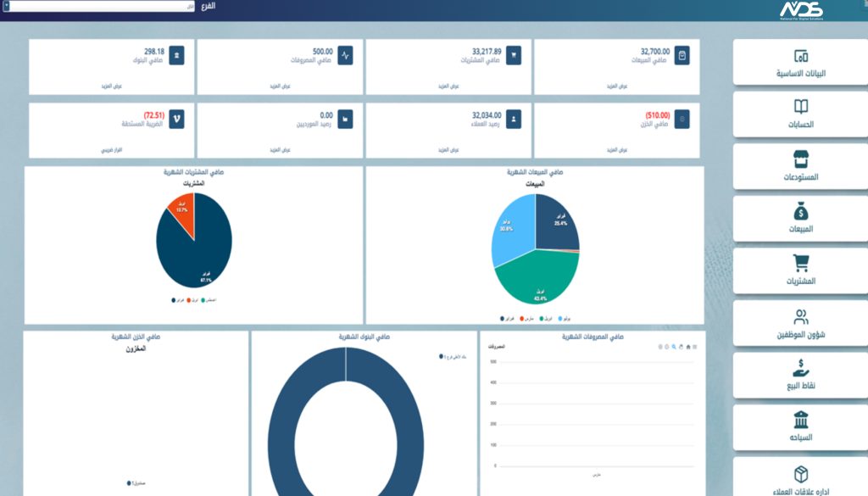868x496 pixels.
Task: Click expenses chart zoom in icon
Action: pos(659,347)
